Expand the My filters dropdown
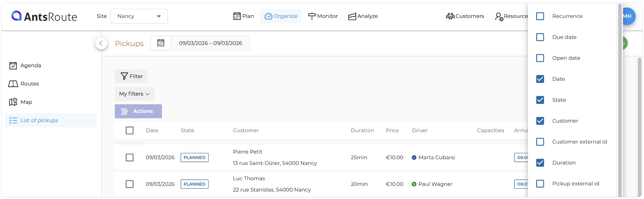This screenshot has width=644, height=199. 134,94
